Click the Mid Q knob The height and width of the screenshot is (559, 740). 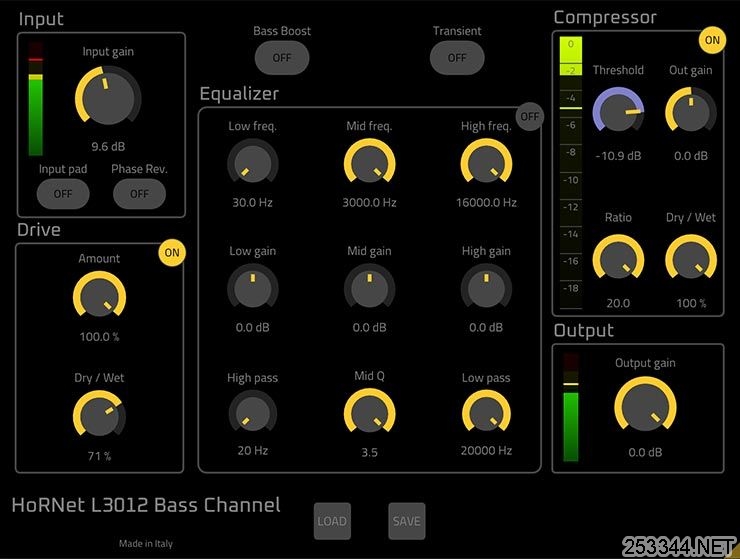click(x=370, y=412)
